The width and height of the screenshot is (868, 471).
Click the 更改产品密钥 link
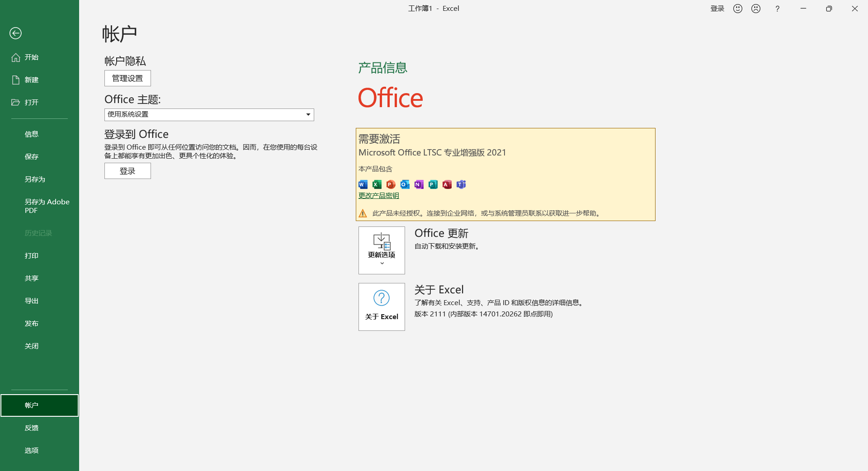tap(379, 196)
